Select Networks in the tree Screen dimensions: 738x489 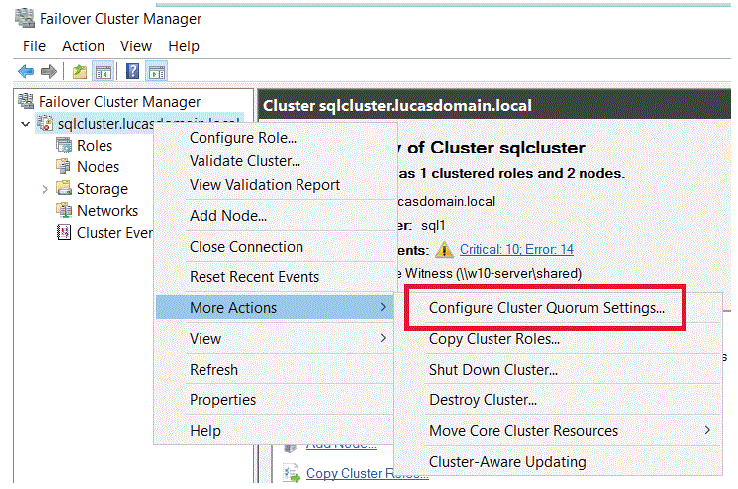point(107,210)
